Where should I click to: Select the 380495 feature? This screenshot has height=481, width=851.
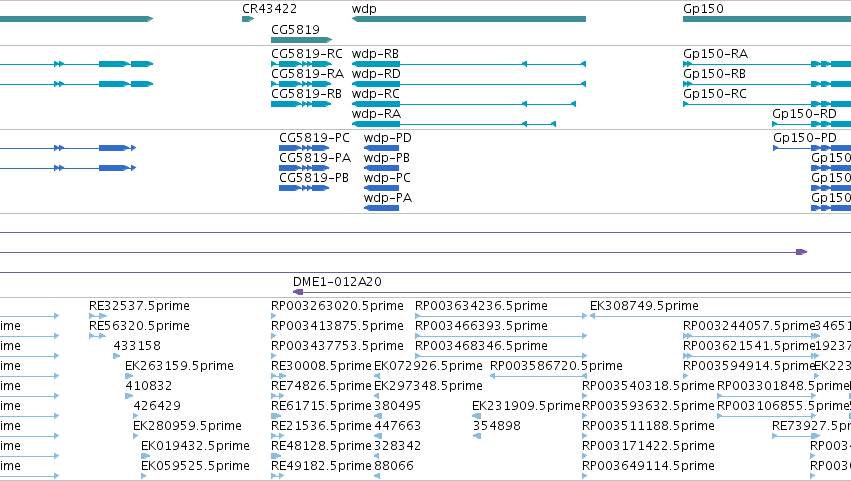coord(377,416)
